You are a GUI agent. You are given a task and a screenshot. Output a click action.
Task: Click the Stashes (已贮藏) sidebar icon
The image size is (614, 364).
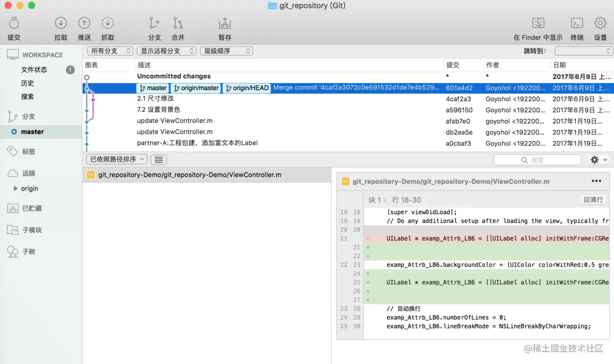(x=13, y=208)
